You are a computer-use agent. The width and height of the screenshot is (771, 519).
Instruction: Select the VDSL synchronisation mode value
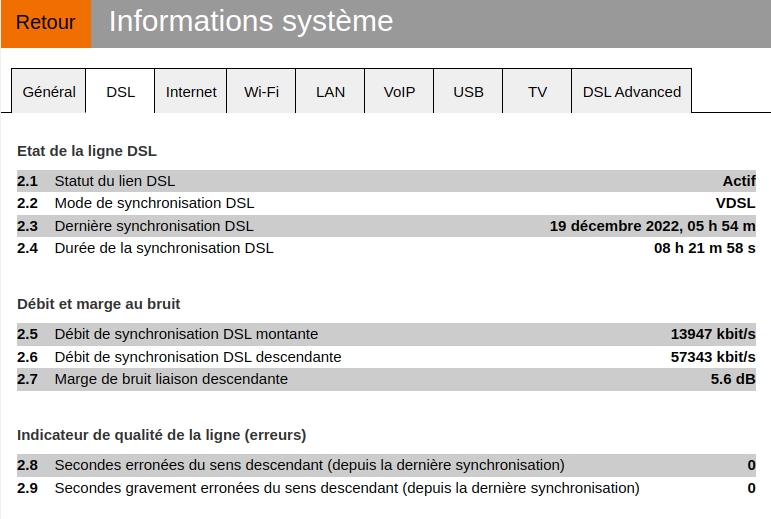[735, 203]
